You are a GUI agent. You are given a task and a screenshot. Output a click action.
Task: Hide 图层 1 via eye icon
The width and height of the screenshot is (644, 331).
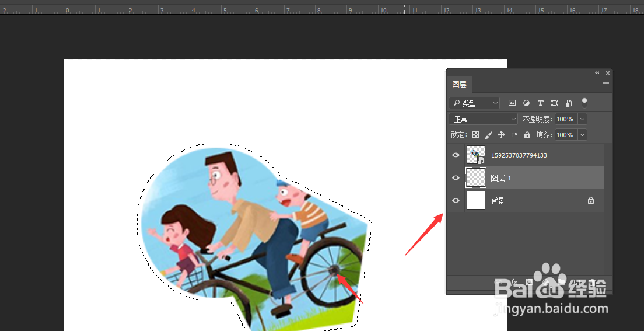coord(456,177)
